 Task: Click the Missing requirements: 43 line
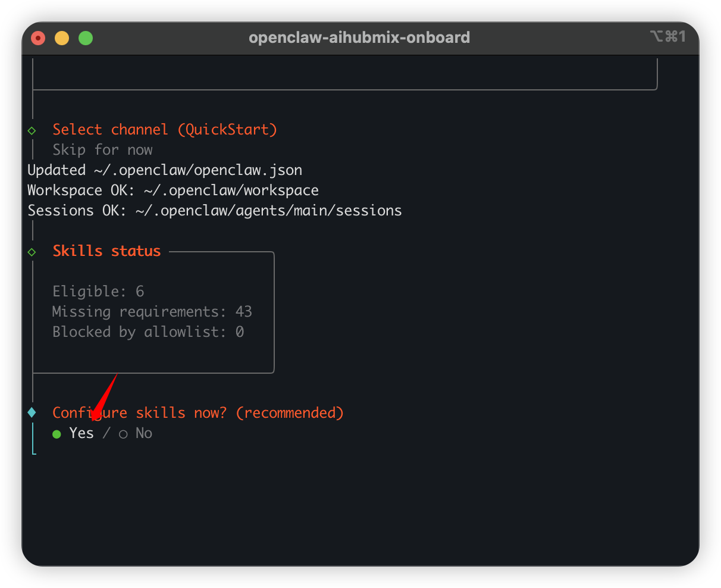coord(152,311)
